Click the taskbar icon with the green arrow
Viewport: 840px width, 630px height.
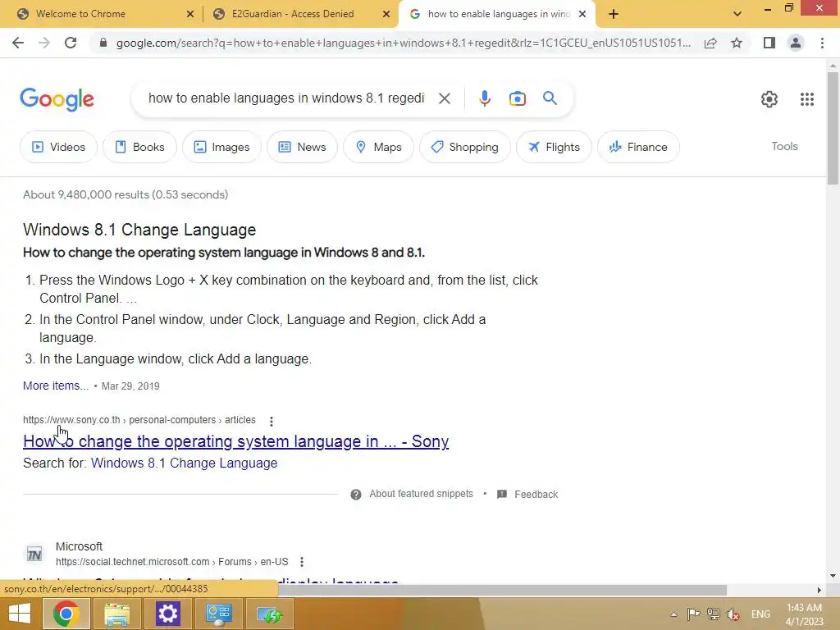click(x=270, y=614)
